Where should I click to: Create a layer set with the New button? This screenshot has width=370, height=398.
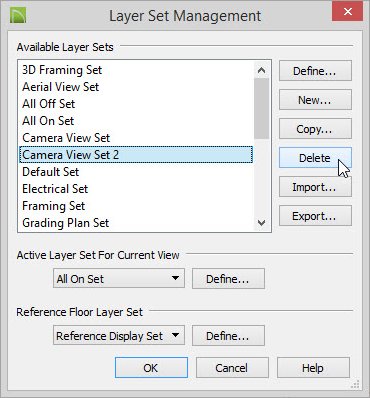(315, 100)
